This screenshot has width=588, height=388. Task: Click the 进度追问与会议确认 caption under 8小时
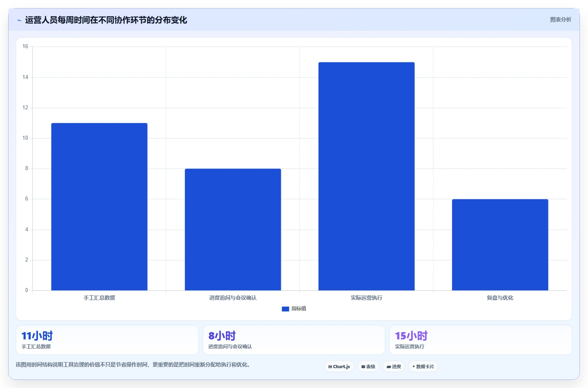(230, 347)
